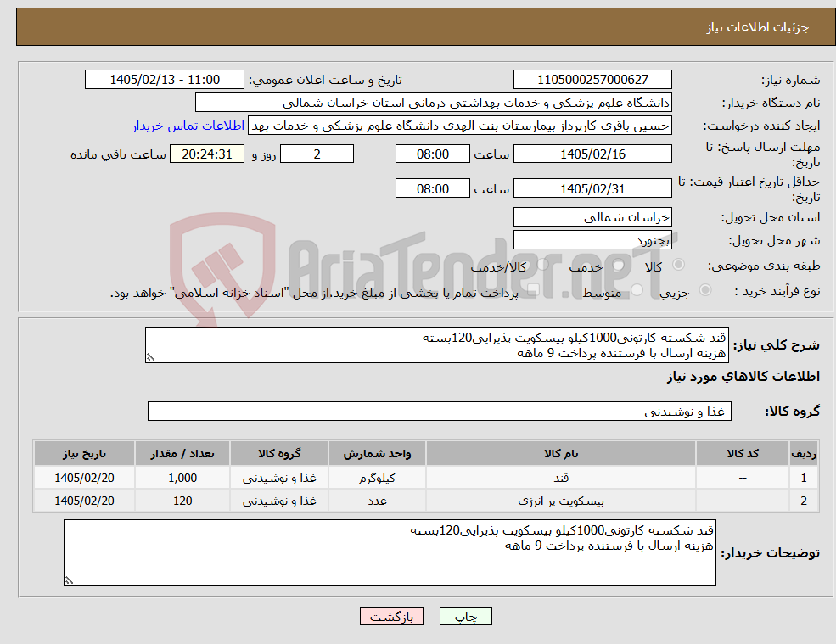Click the quantity cell 120
The image size is (836, 644).
182,501
